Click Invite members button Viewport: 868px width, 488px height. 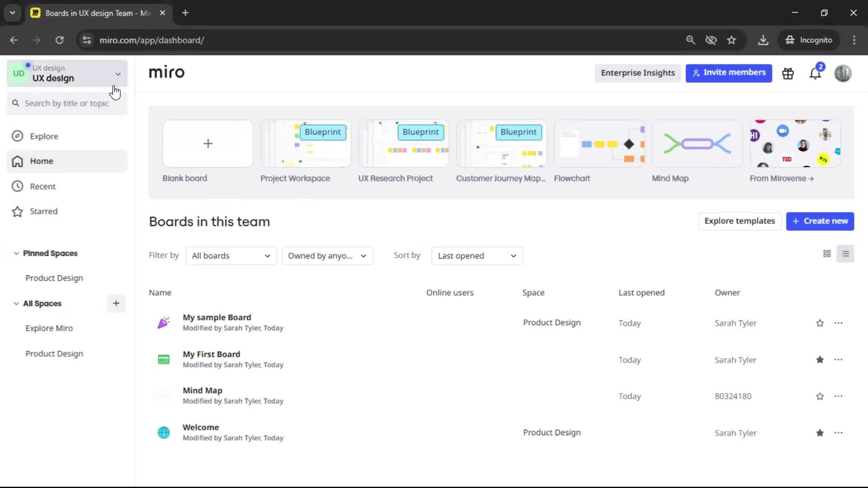[x=729, y=73]
